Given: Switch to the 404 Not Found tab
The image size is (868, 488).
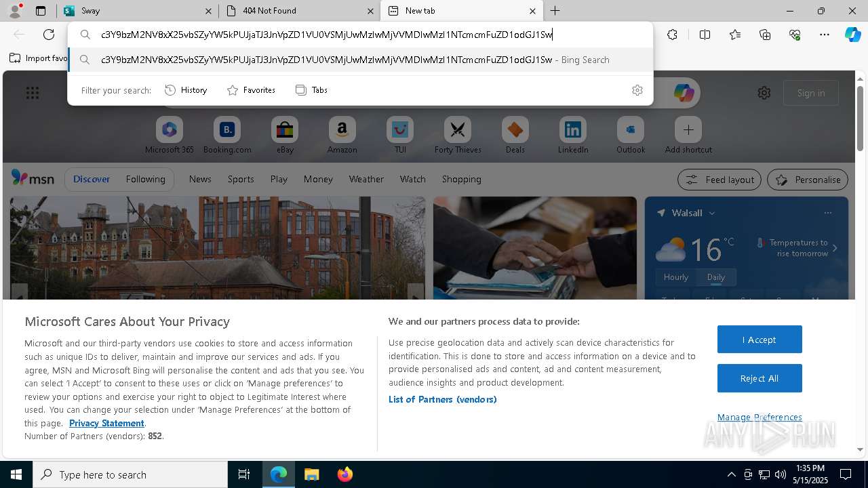Looking at the screenshot, I should [x=300, y=11].
